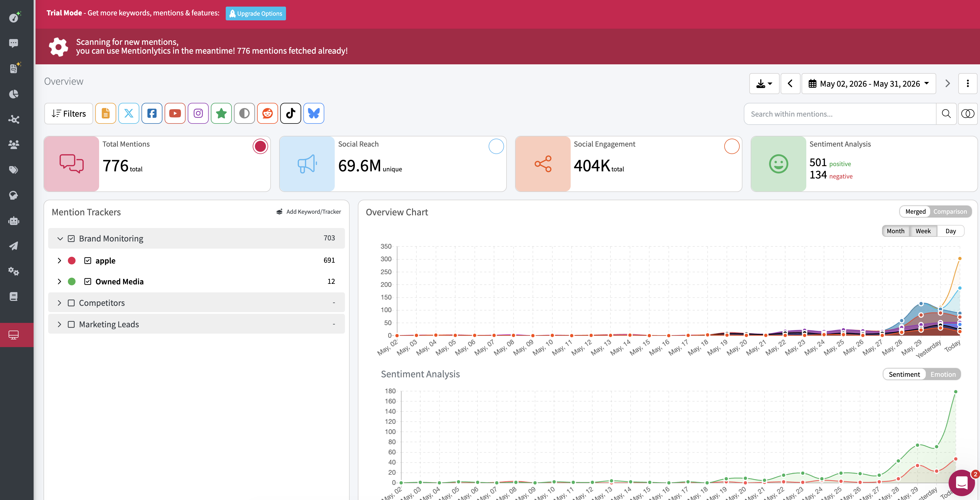Image resolution: width=980 pixels, height=500 pixels.
Task: Filter by half-circle source icon
Action: point(244,113)
